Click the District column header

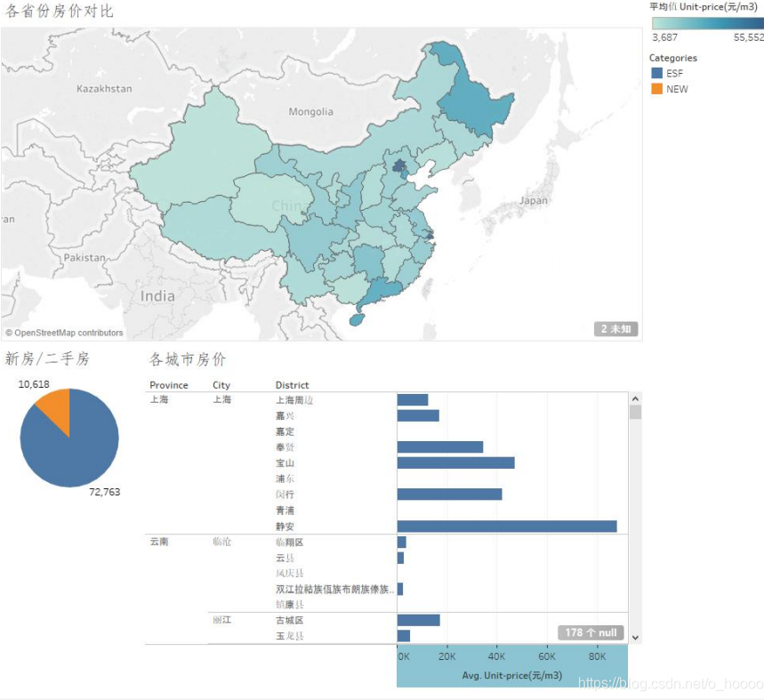[292, 385]
